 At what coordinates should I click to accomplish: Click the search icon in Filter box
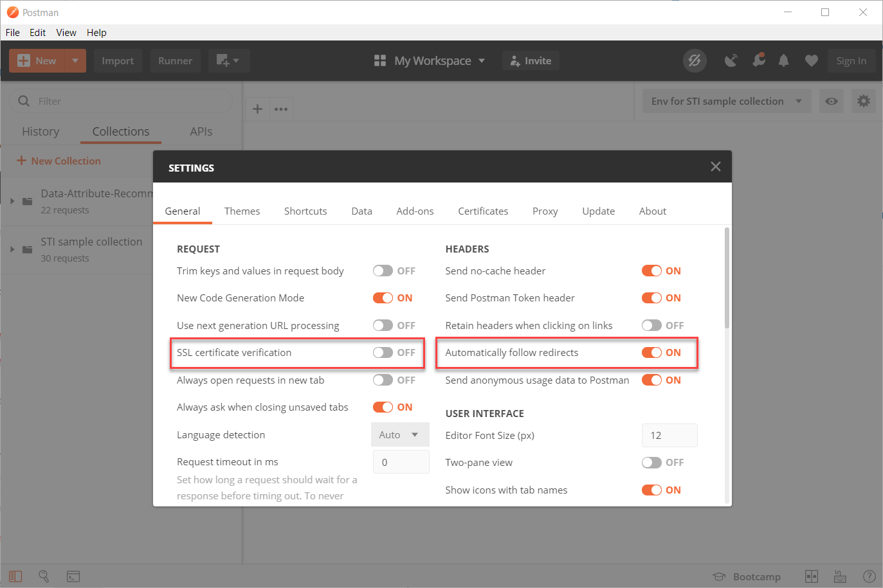[x=24, y=101]
